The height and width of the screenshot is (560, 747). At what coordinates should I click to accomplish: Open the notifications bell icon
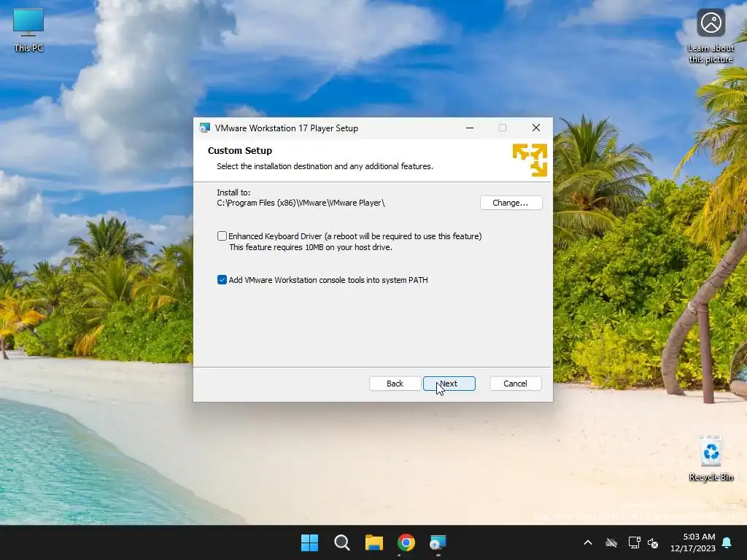pos(727,542)
